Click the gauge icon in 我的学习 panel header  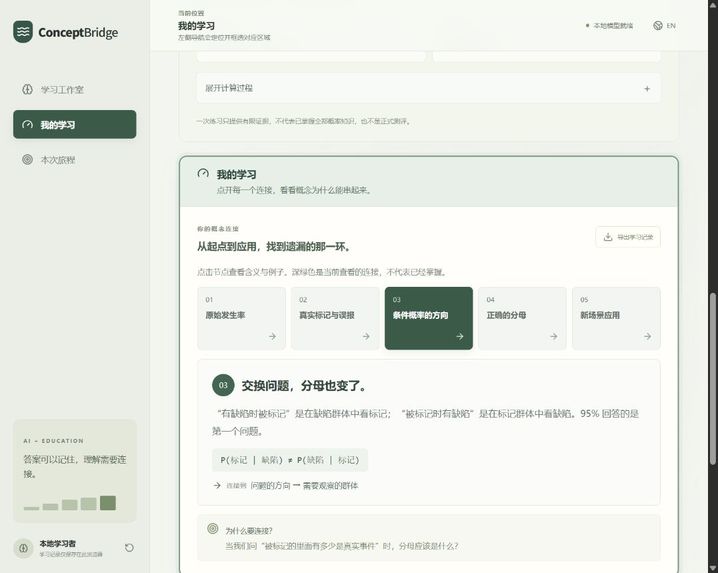tap(203, 174)
